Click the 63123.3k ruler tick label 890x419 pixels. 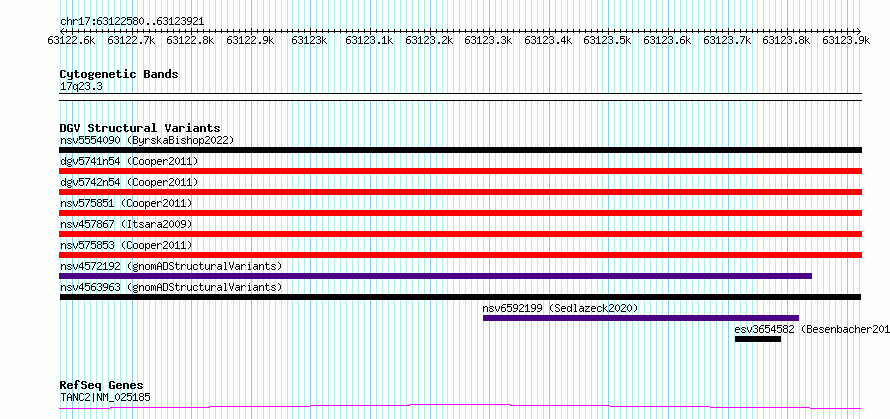489,40
